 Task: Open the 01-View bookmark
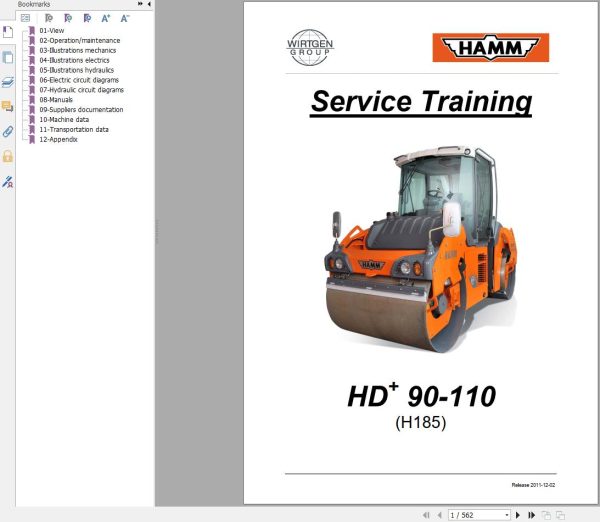[52, 31]
